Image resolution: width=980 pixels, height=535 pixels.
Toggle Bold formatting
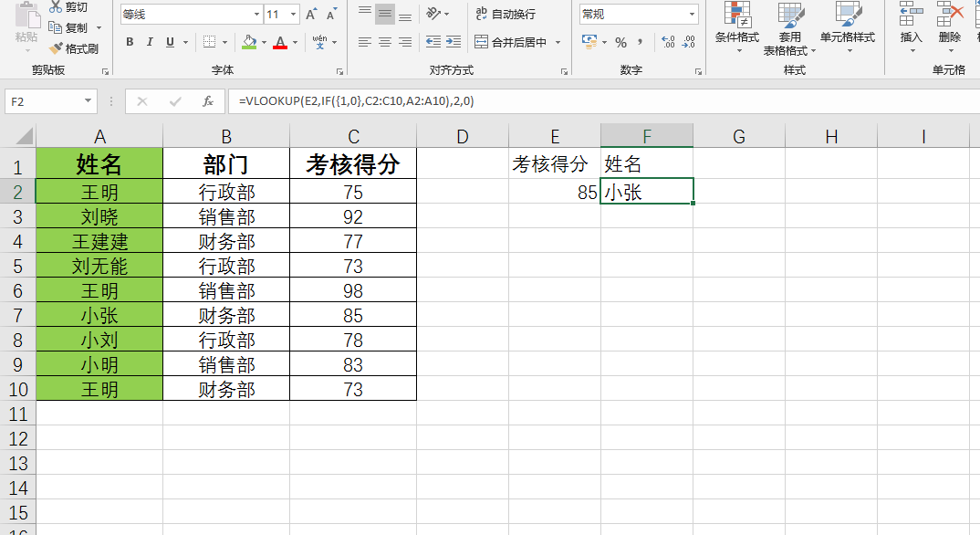tap(130, 42)
